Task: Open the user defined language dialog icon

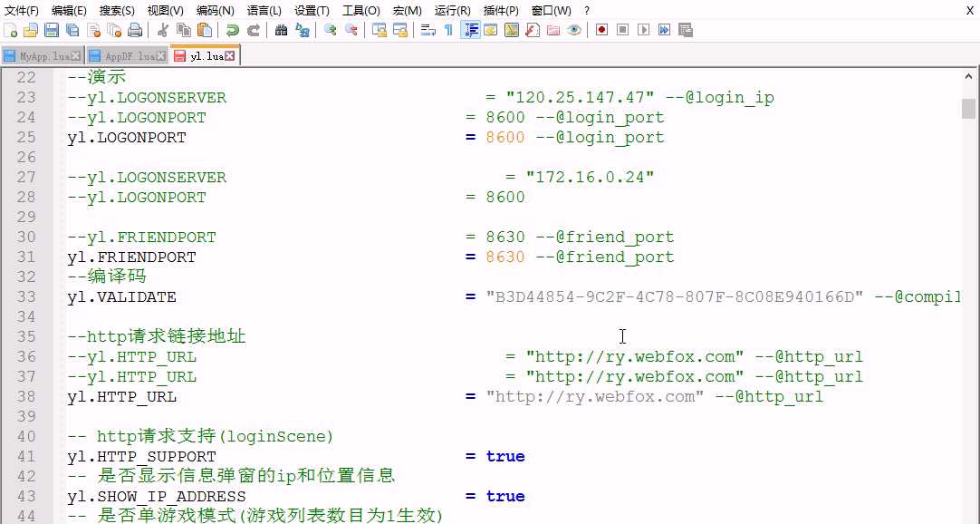Action: click(491, 30)
